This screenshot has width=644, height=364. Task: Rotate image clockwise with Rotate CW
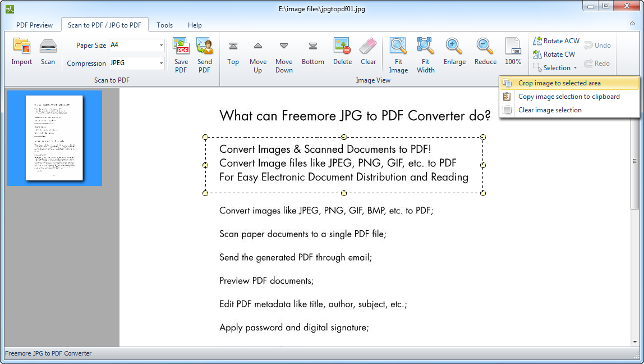pos(554,54)
